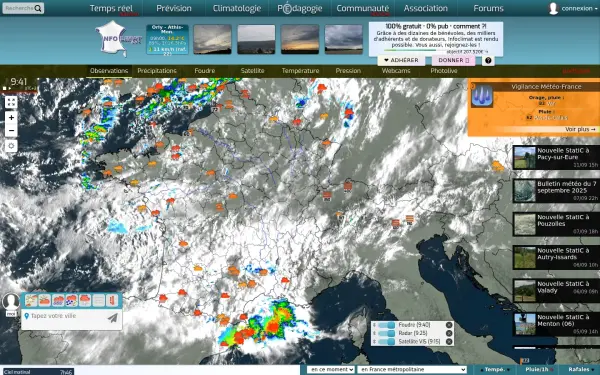Click the DONNER button
Viewport: 600px width, 375px height.
[453, 60]
